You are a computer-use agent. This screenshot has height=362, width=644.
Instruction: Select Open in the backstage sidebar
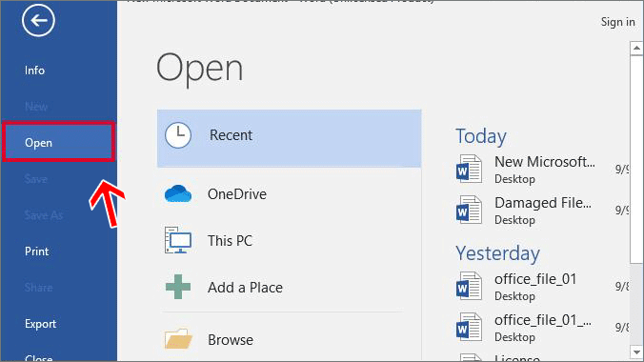click(x=58, y=142)
